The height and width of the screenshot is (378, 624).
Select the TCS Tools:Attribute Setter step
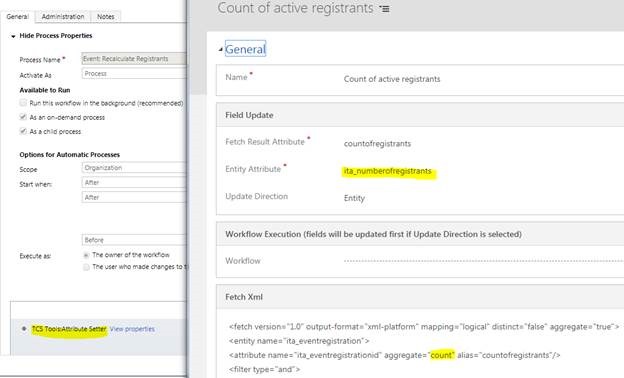[x=69, y=329]
